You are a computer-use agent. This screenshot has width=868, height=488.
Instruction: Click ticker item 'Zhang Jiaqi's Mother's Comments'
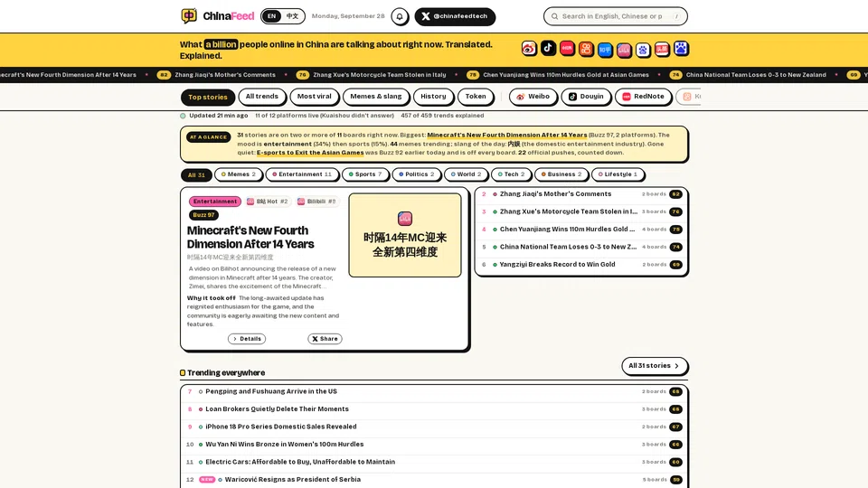tap(216, 75)
